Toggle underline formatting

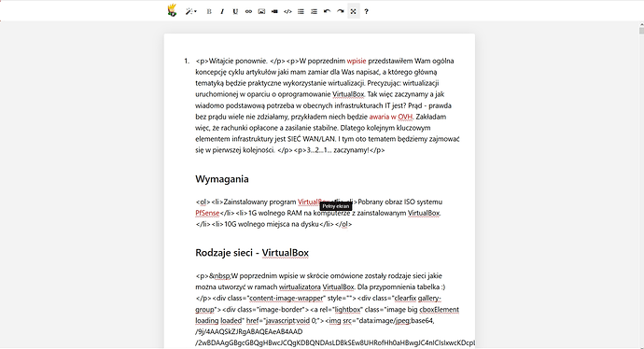[x=235, y=11]
